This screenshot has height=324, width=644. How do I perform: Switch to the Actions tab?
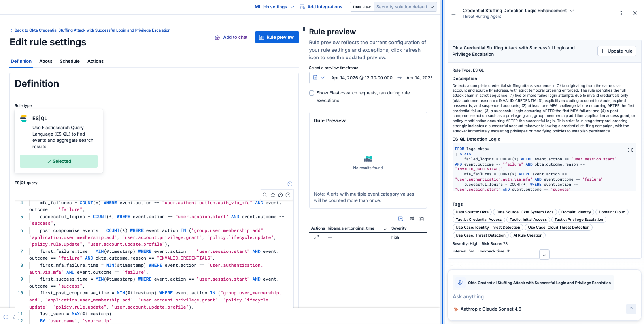[x=95, y=61]
